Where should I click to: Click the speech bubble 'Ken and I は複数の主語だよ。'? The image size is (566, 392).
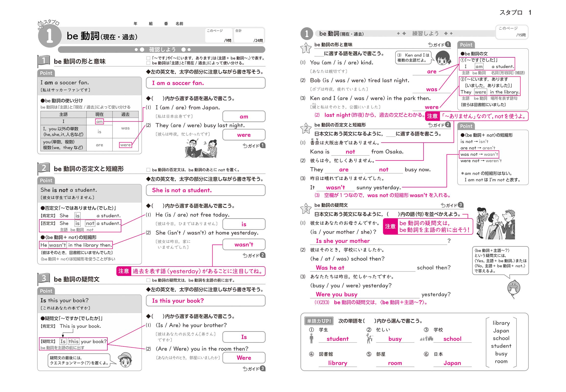(414, 58)
